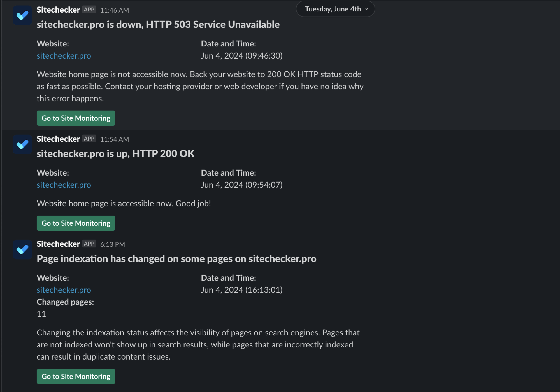Click Sitechecker avatar on 11:46 AM message
The height and width of the screenshot is (392, 560).
pos(22,15)
